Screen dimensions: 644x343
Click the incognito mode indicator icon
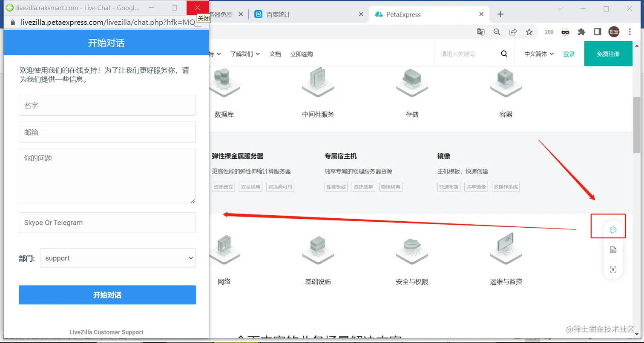(x=564, y=32)
